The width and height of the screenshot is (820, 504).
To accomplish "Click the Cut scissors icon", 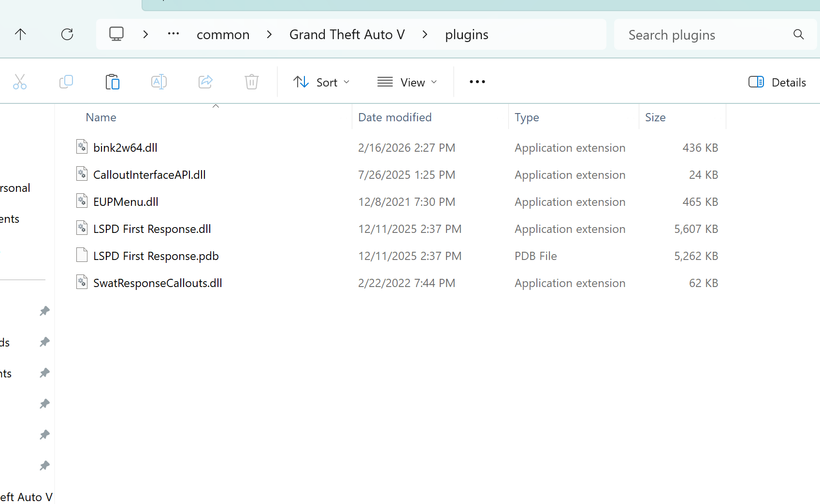I will tap(20, 82).
